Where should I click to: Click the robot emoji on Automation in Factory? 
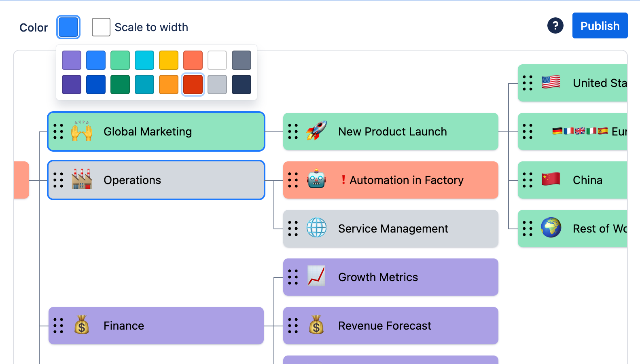[316, 179]
